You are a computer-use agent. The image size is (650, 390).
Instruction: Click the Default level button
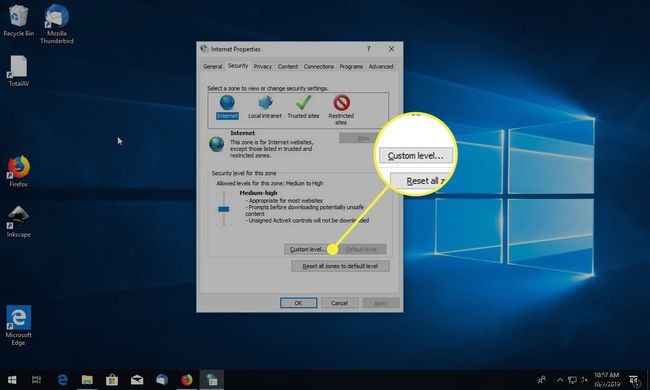click(x=361, y=249)
